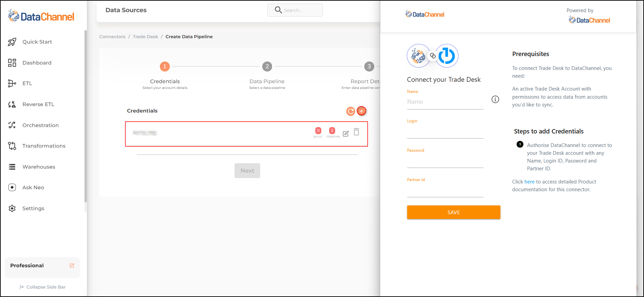644x297 pixels.
Task: Open the Professional plan external link icon
Action: [x=72, y=266]
